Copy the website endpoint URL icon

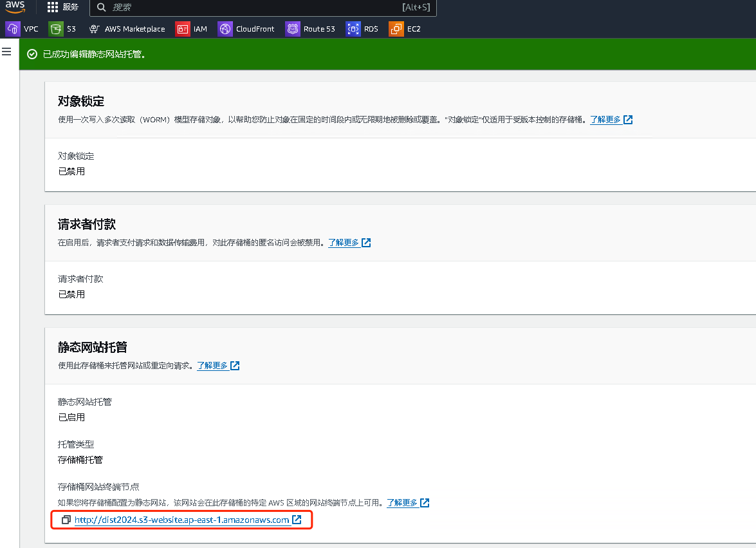66,520
